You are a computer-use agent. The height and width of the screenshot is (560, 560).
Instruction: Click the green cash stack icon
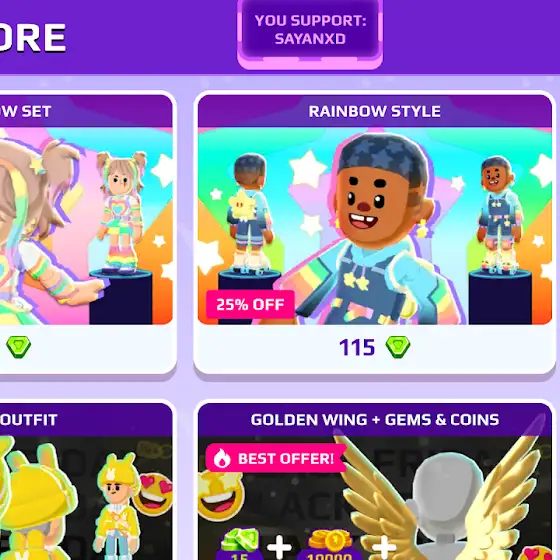(240, 540)
